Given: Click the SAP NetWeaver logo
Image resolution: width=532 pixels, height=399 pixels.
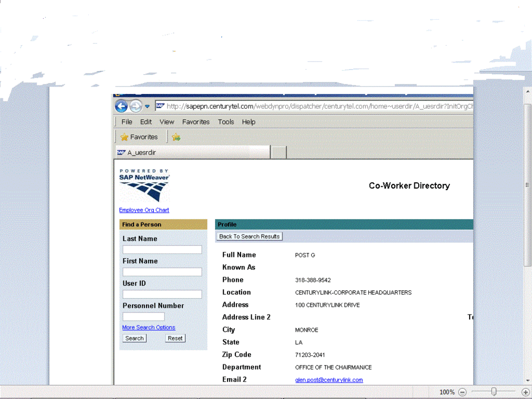Looking at the screenshot, I should point(144,185).
